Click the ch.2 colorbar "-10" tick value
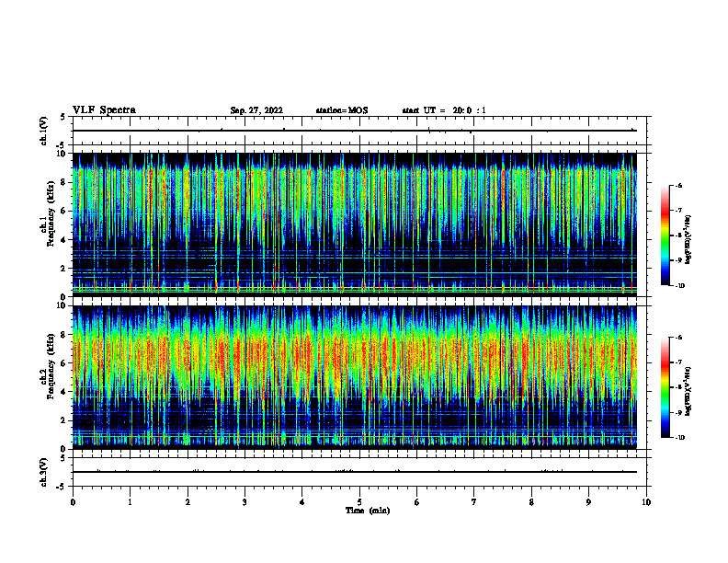 coord(679,438)
